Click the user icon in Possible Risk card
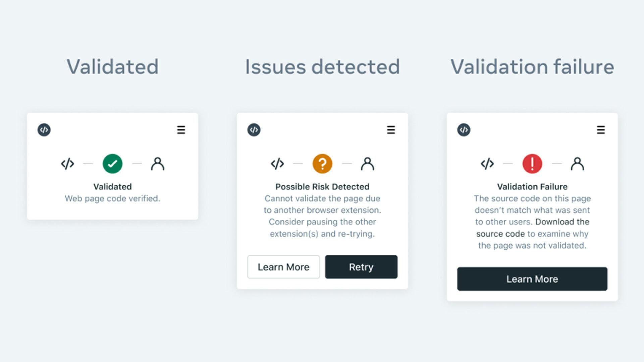The image size is (644, 362). (368, 164)
